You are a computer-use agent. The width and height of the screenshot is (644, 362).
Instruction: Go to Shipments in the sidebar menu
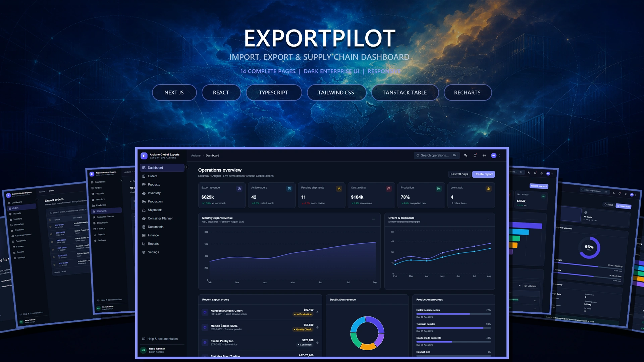coord(162,210)
